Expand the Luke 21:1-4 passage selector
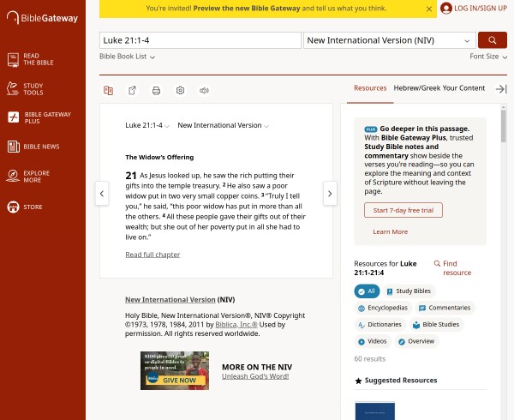Screen dimensions: 514x420 pyautogui.click(x=147, y=125)
